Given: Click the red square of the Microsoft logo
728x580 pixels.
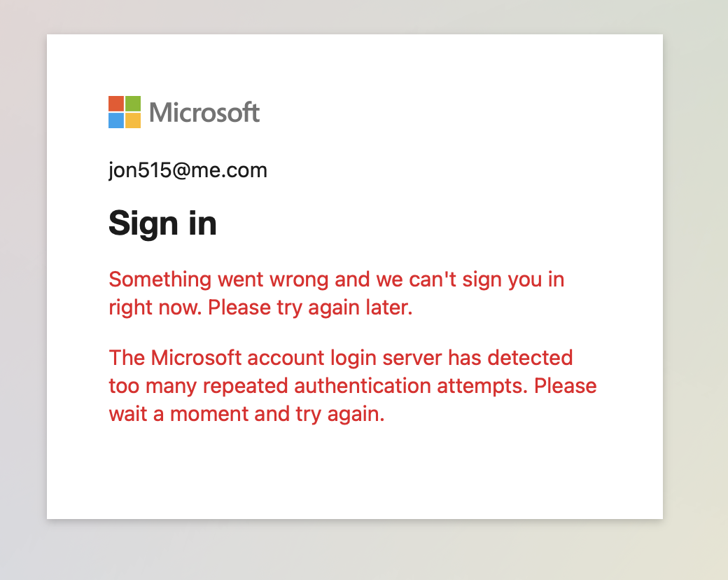Looking at the screenshot, I should tap(116, 104).
